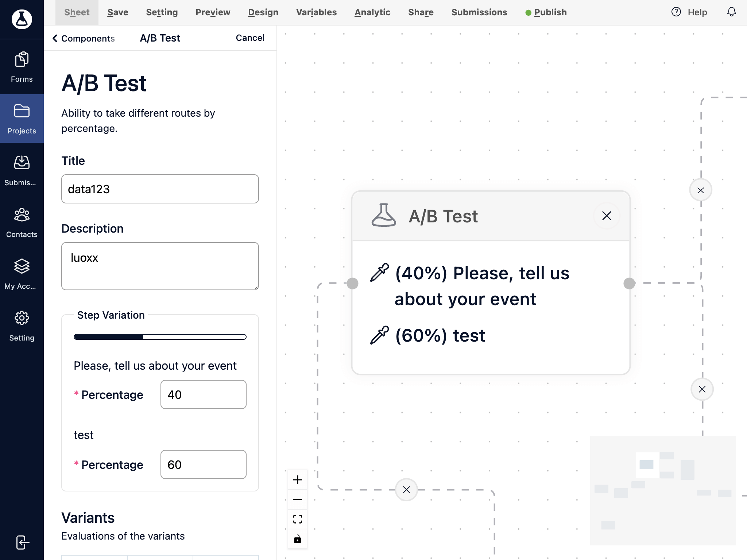Image resolution: width=747 pixels, height=560 pixels.
Task: Open the Design menu
Action: [263, 12]
